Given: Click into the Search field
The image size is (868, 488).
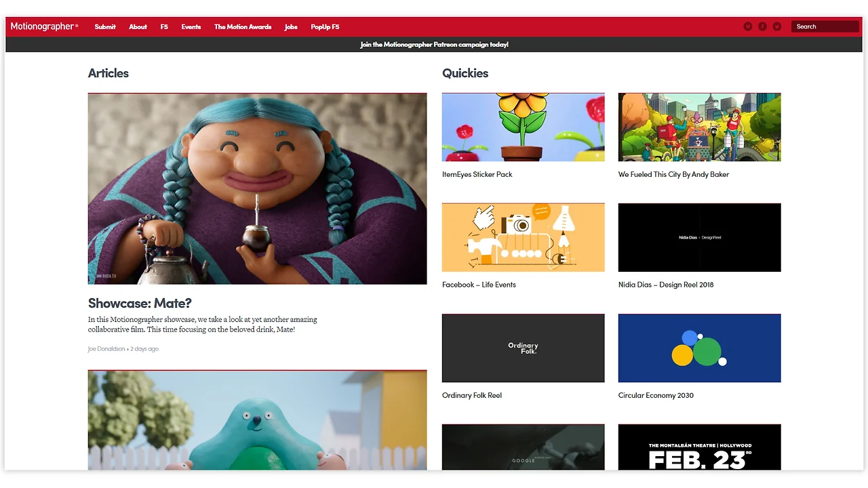Looking at the screenshot, I should pyautogui.click(x=825, y=26).
